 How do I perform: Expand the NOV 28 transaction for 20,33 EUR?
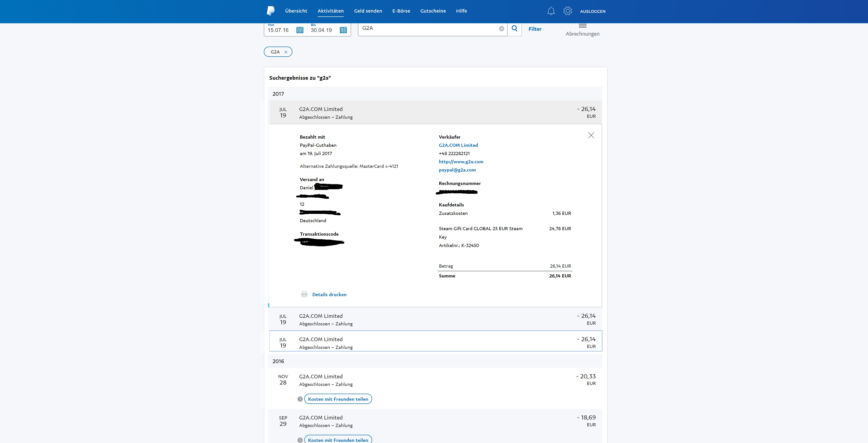coord(435,380)
